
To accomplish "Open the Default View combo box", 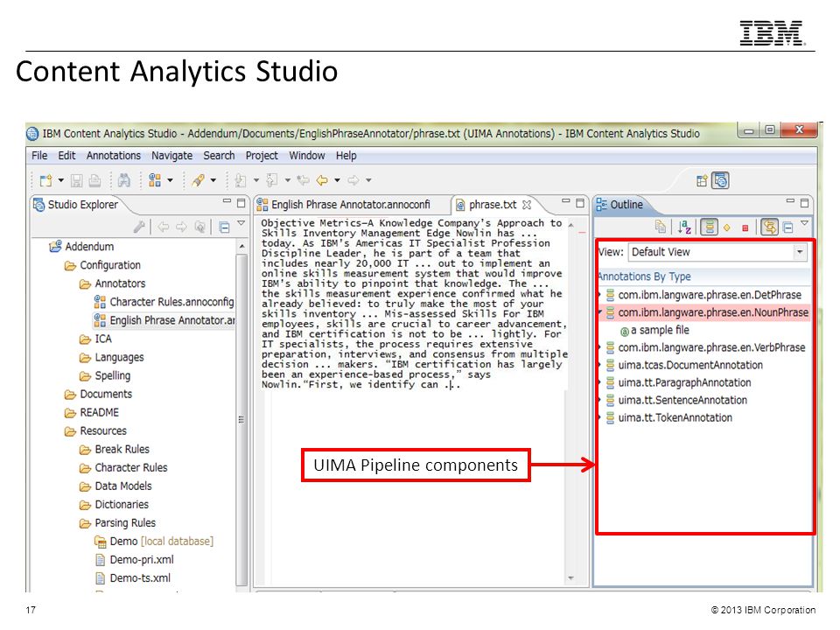I will coord(717,252).
